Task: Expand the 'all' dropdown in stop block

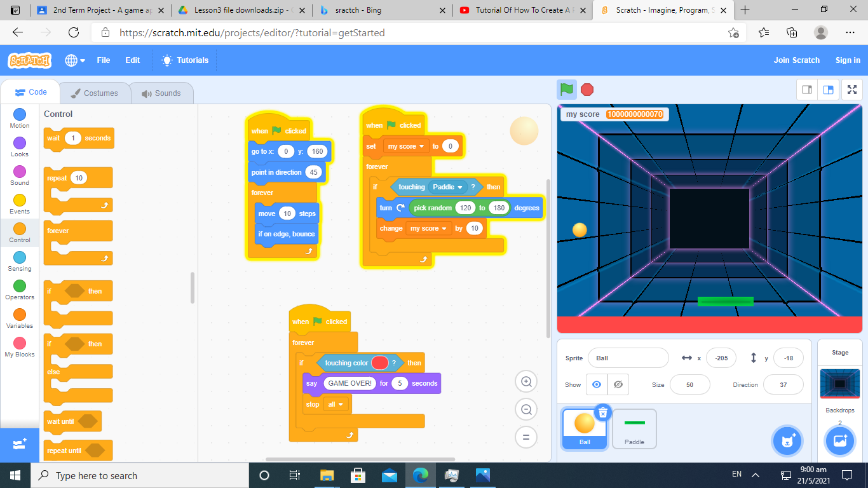Action: coord(336,404)
